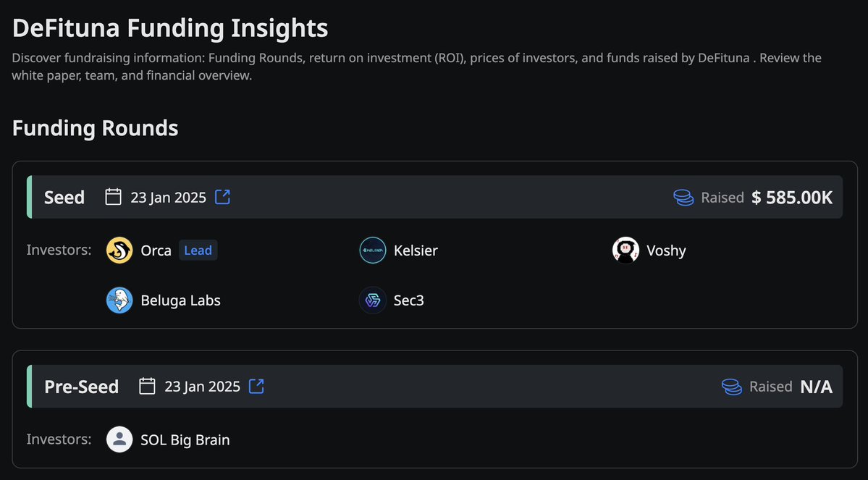
Task: Click the Sec3 investor logo
Action: click(x=373, y=300)
